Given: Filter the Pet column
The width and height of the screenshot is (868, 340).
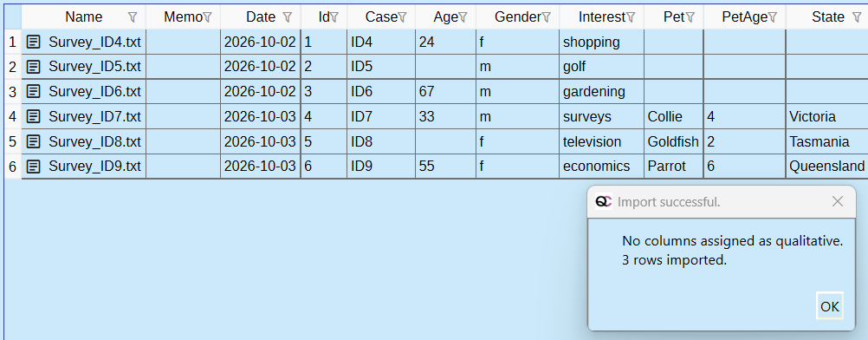Looking at the screenshot, I should (690, 17).
